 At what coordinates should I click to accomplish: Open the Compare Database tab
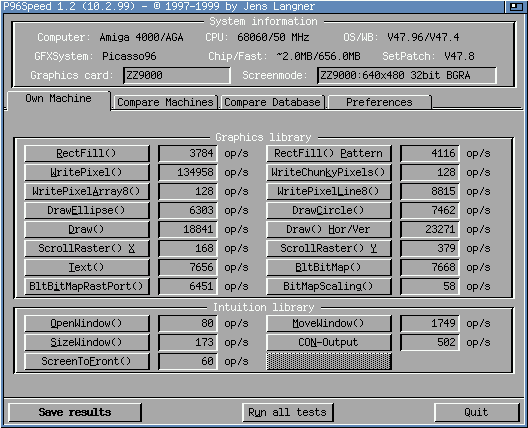tap(272, 102)
